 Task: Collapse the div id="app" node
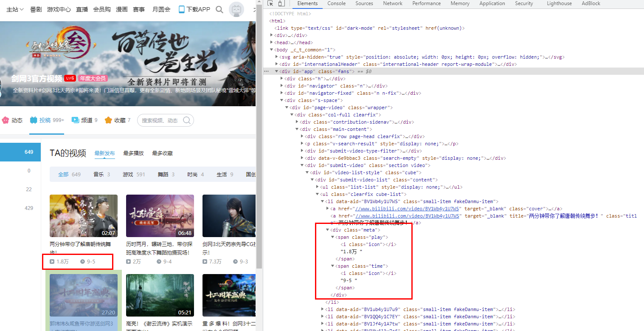click(x=277, y=71)
